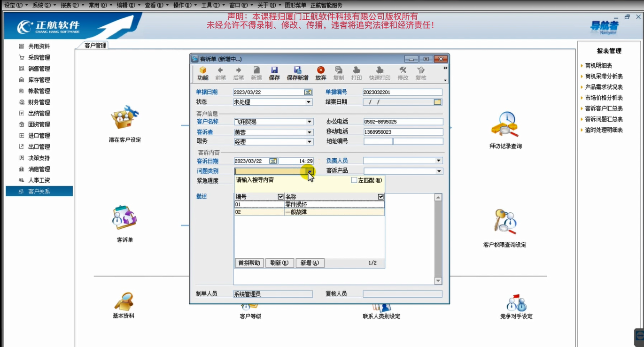Click the 复制 copy icon

(x=338, y=73)
